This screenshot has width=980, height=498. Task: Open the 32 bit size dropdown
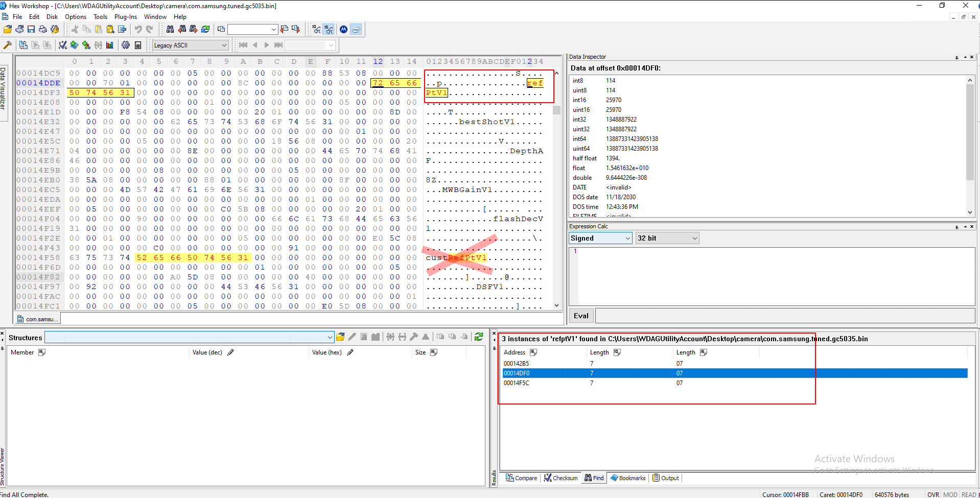click(x=667, y=238)
